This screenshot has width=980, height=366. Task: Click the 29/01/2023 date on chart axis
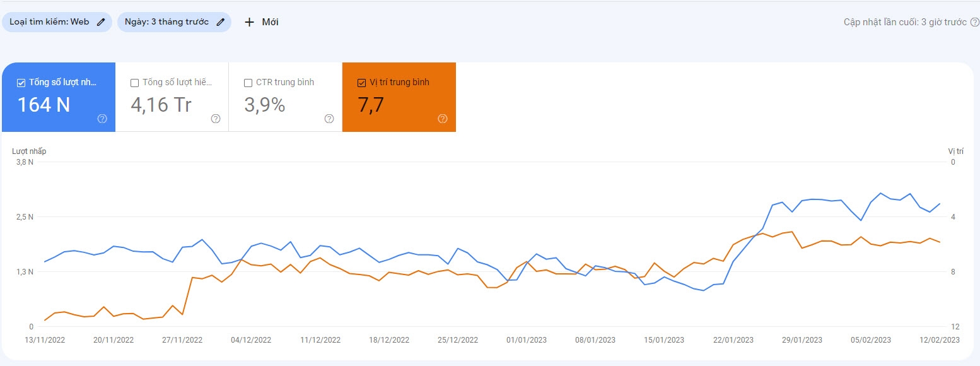pos(802,339)
